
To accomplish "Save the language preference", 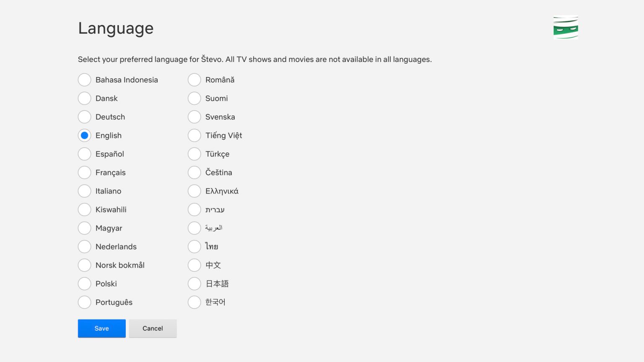I will 101,328.
